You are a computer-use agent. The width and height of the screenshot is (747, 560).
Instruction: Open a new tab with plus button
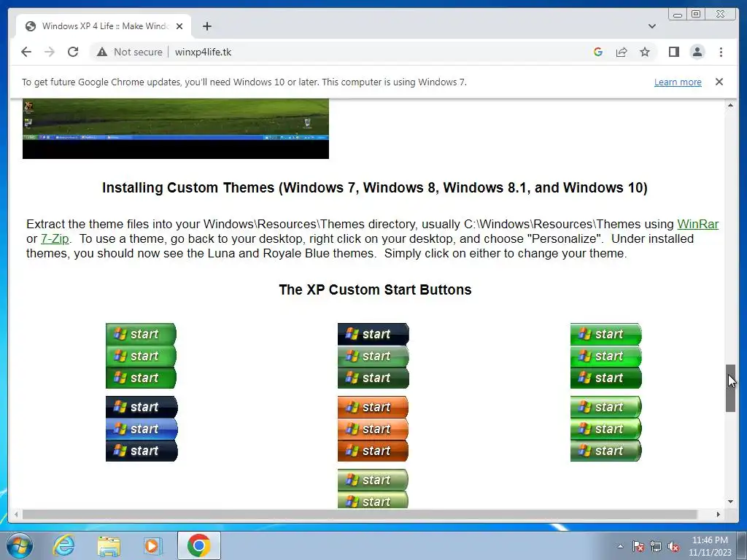(206, 26)
